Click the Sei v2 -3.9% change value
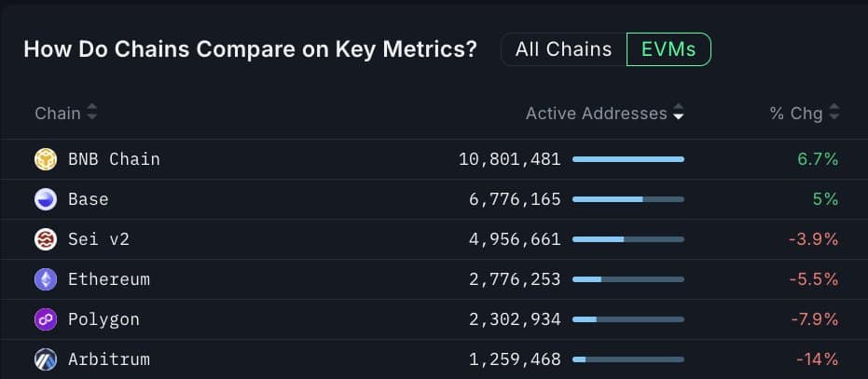Image resolution: width=868 pixels, height=379 pixels. click(x=813, y=239)
